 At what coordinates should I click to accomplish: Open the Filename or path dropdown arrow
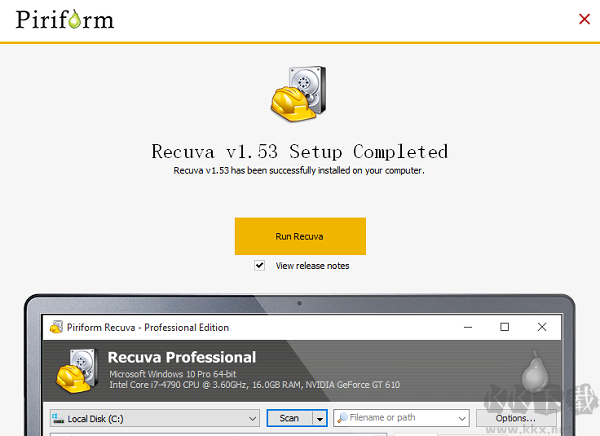click(x=462, y=418)
